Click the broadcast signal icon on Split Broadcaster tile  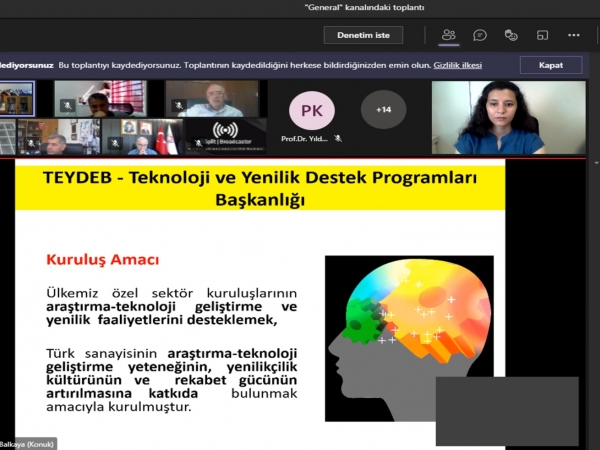point(225,130)
